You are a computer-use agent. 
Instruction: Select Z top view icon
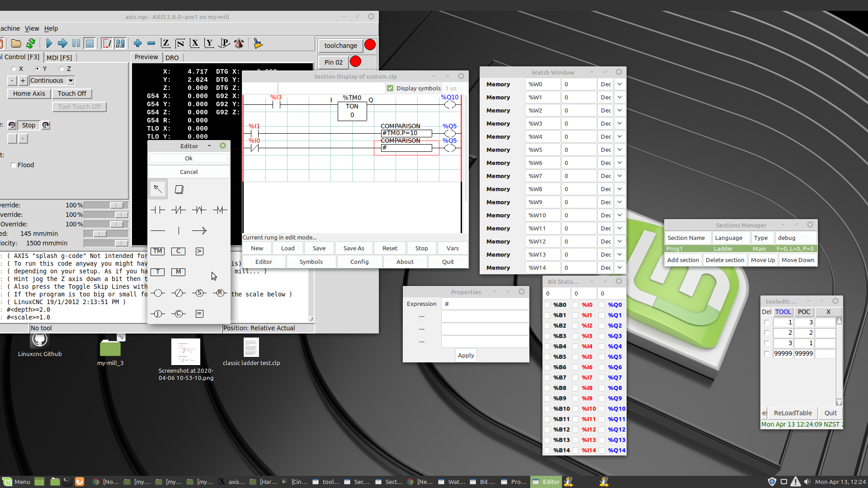(165, 43)
